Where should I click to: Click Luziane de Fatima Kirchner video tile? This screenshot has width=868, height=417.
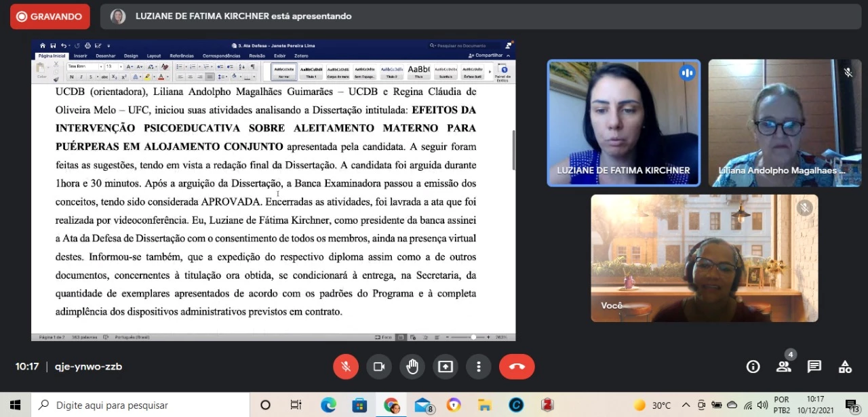click(x=624, y=123)
